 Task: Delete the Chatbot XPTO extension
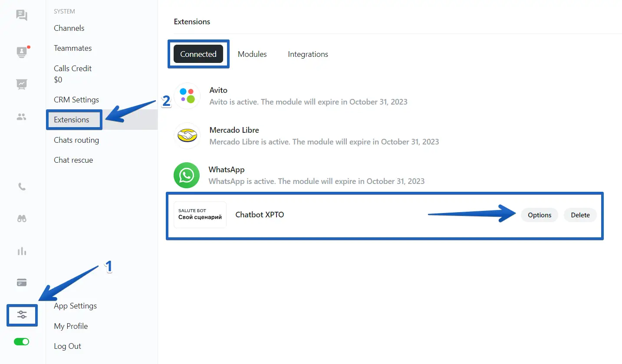[x=580, y=215]
